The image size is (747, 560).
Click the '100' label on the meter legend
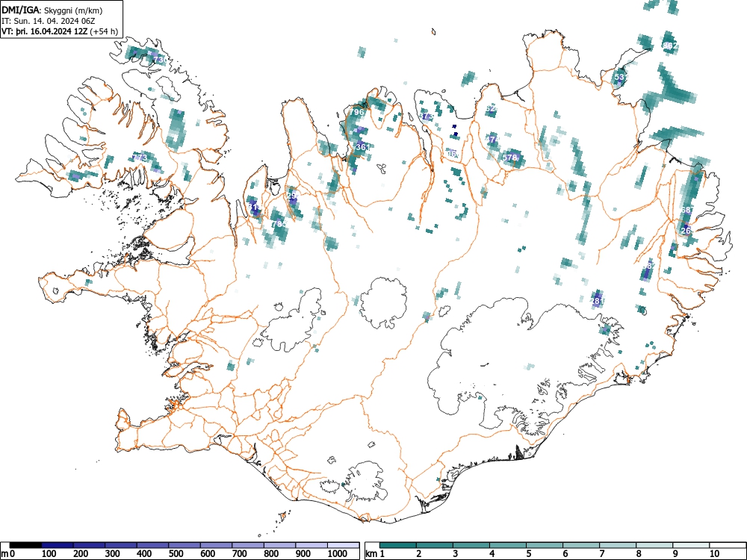(49, 553)
